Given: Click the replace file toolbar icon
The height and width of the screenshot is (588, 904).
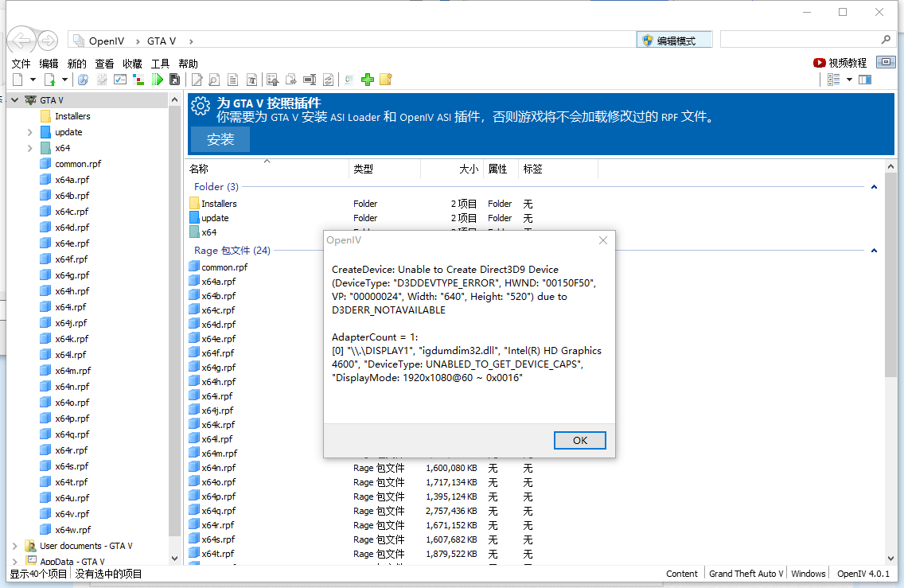Looking at the screenshot, I should click(328, 80).
